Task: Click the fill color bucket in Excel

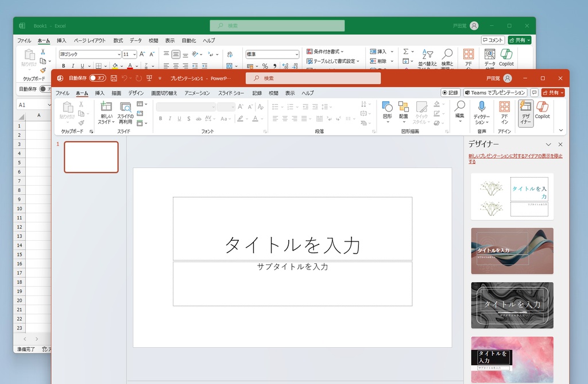Action: pyautogui.click(x=115, y=66)
